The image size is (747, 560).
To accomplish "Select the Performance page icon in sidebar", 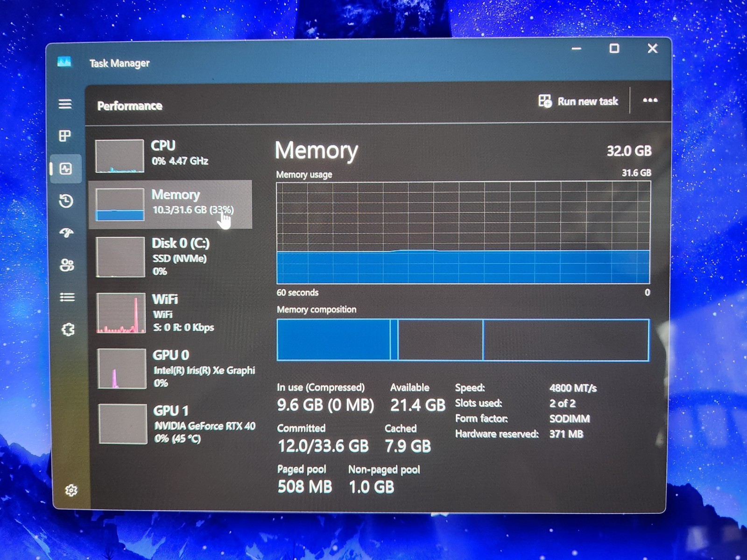I will click(66, 168).
